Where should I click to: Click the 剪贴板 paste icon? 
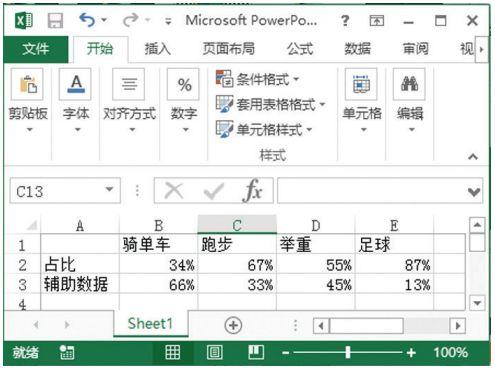click(x=28, y=84)
